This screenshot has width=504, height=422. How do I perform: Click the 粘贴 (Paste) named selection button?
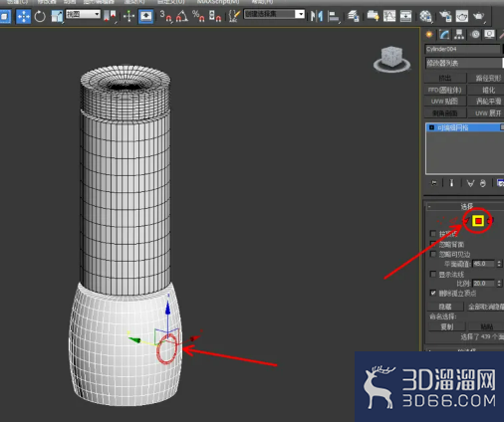tap(486, 326)
